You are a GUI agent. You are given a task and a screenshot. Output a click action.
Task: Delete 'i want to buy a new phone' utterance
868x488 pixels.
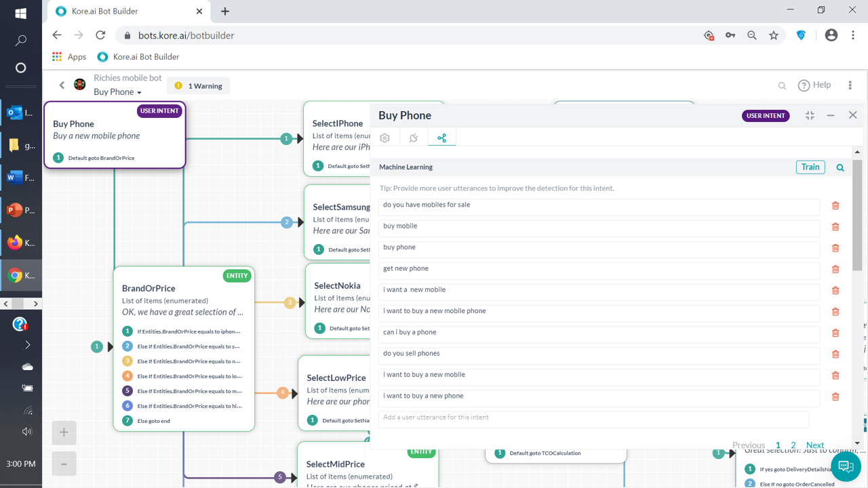[835, 396]
